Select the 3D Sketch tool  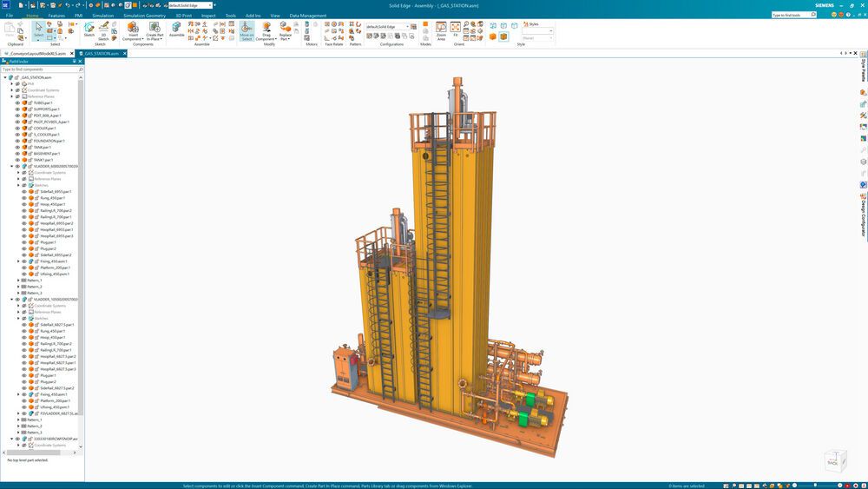click(103, 30)
